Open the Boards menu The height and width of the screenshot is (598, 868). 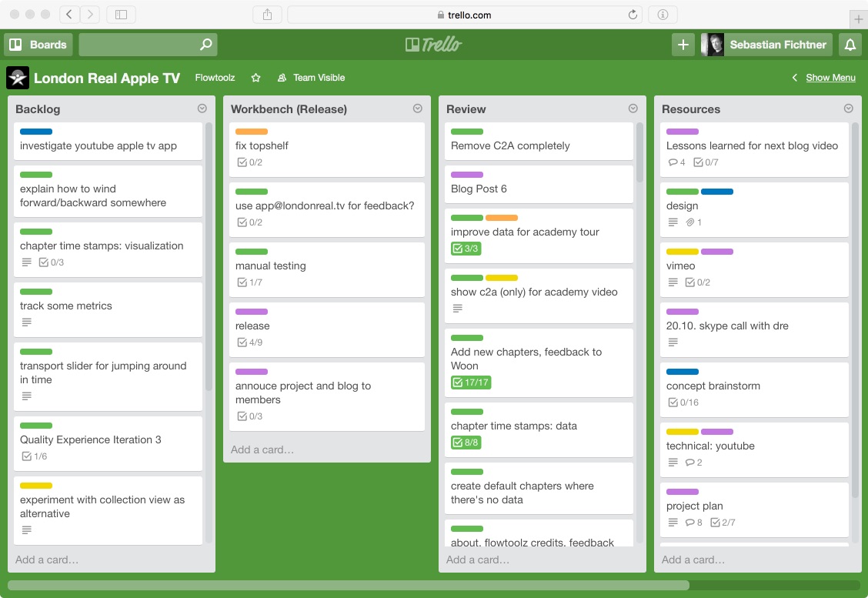click(x=38, y=45)
